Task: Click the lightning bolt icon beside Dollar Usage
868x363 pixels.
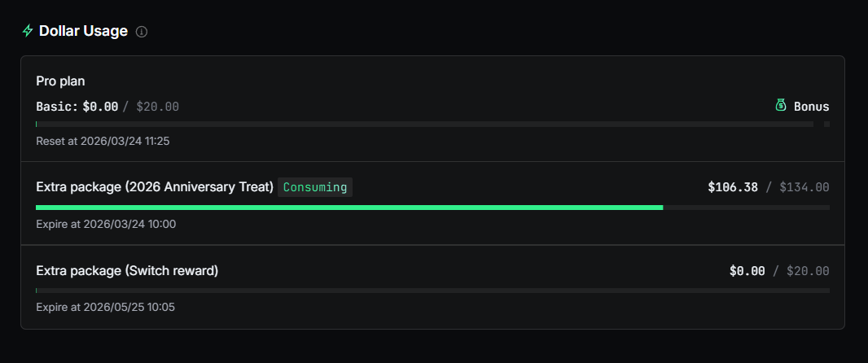Action: [28, 31]
